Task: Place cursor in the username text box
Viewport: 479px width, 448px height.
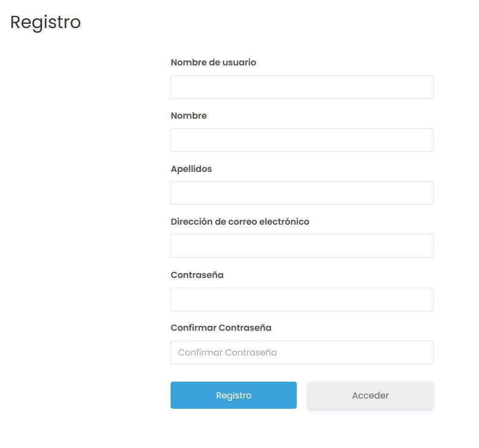Action: pos(302,87)
